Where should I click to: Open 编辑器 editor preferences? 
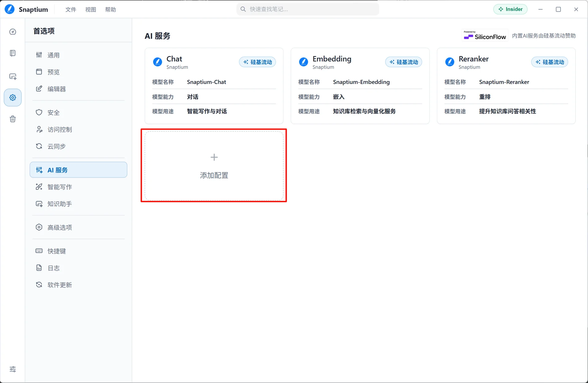(x=78, y=89)
